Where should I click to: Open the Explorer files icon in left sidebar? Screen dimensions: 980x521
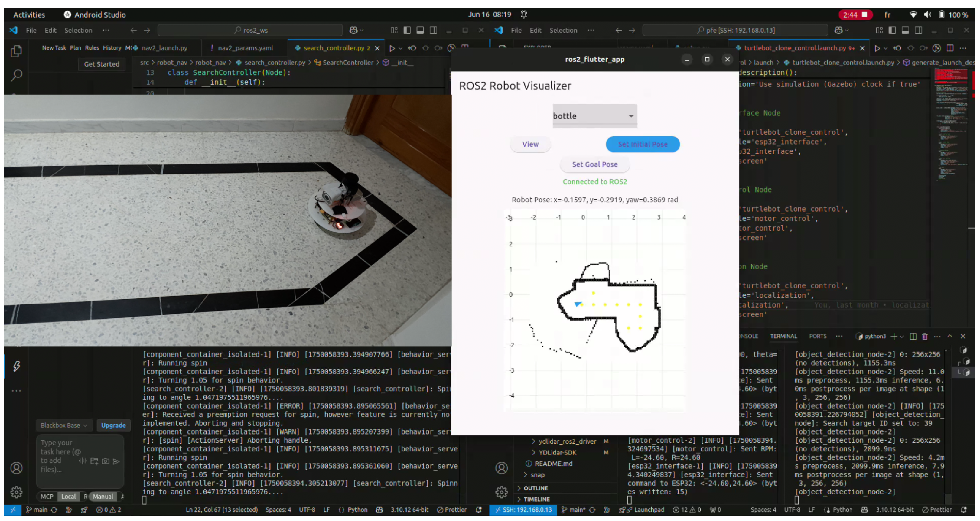pyautogui.click(x=16, y=51)
